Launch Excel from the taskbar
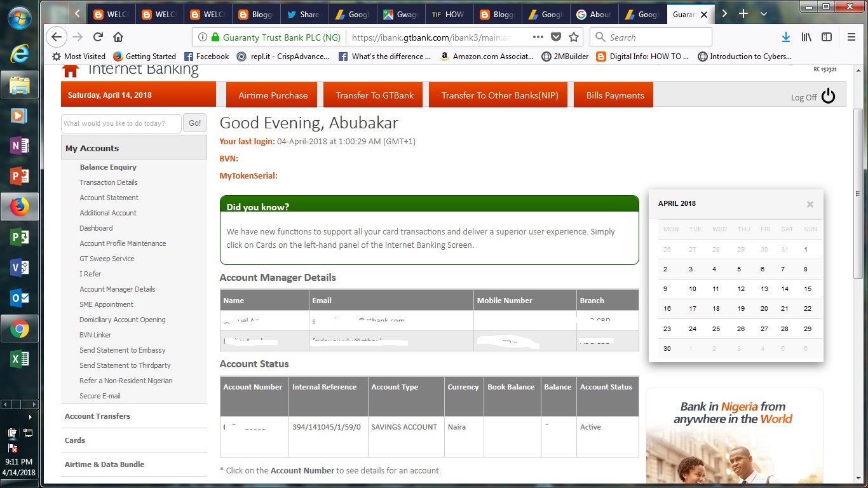868x488 pixels. tap(20, 359)
